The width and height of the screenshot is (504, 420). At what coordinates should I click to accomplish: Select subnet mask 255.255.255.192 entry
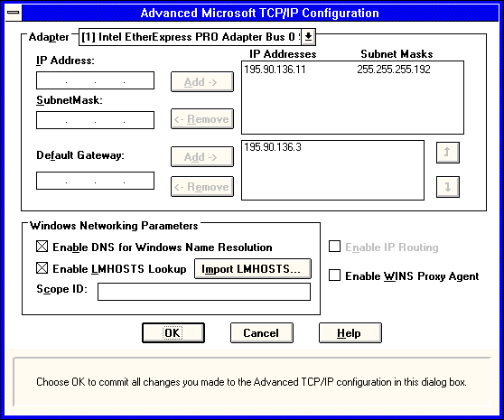(x=394, y=70)
